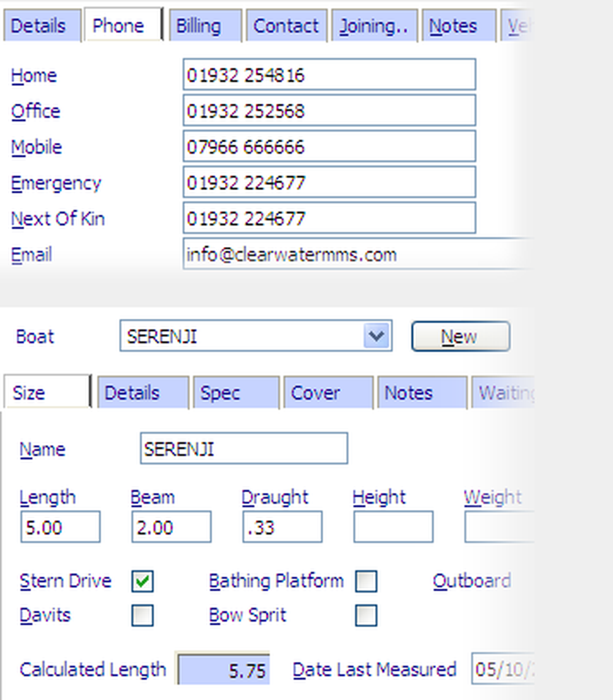
Task: Go to the upper Notes tab
Action: click(x=458, y=26)
